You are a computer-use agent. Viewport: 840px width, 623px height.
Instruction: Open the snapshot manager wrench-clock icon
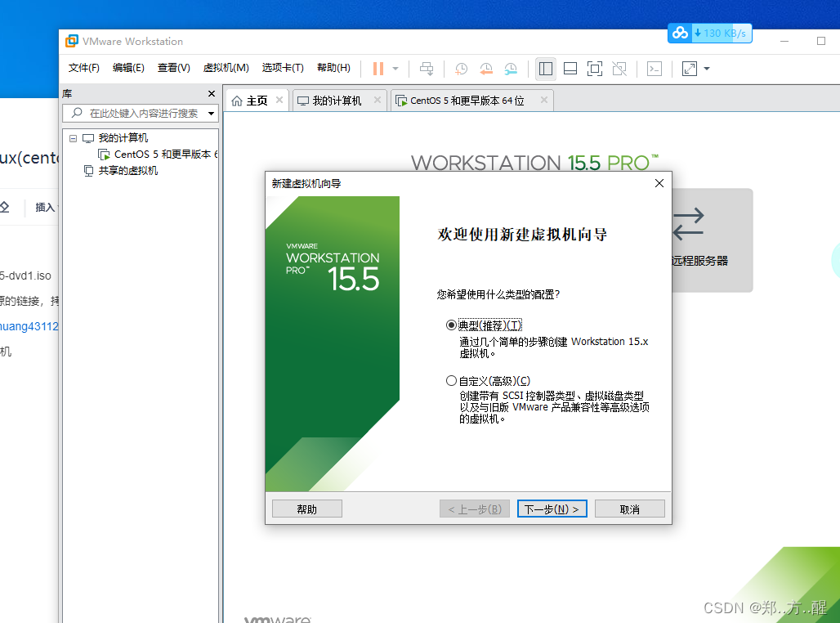tap(511, 69)
